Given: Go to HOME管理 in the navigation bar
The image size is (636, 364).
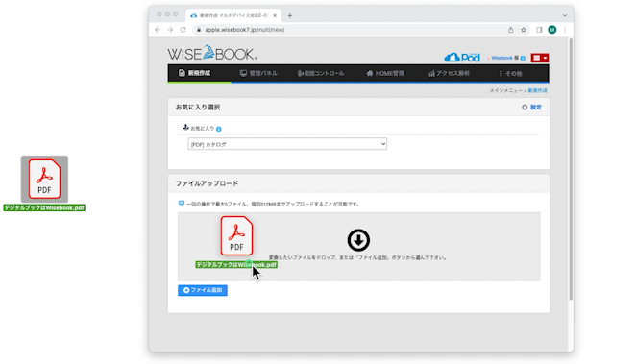Looking at the screenshot, I should (x=385, y=73).
